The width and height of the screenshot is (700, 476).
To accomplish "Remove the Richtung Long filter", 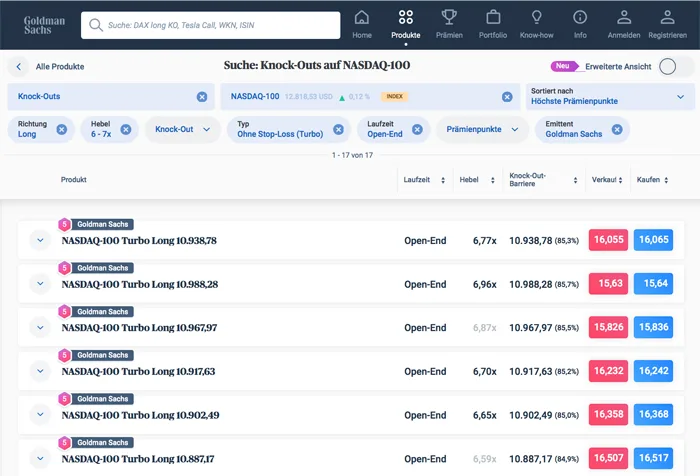I will tap(62, 129).
